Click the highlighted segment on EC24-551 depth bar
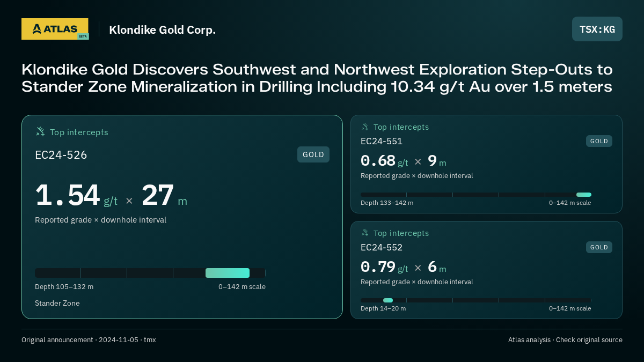644x362 pixels. click(x=584, y=195)
